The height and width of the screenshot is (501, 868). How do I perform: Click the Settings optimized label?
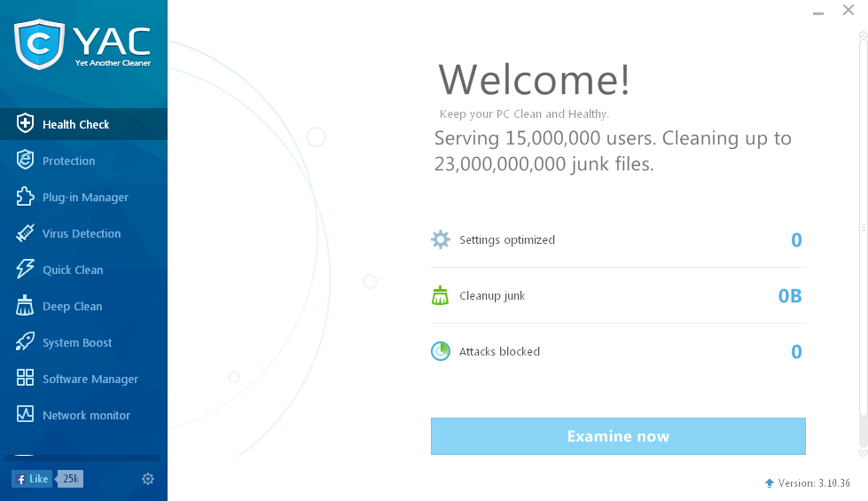(507, 240)
